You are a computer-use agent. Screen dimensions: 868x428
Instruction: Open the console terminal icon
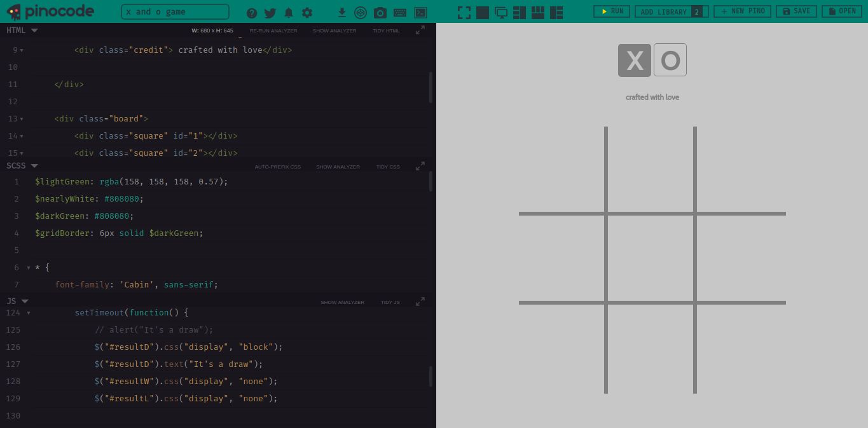420,12
